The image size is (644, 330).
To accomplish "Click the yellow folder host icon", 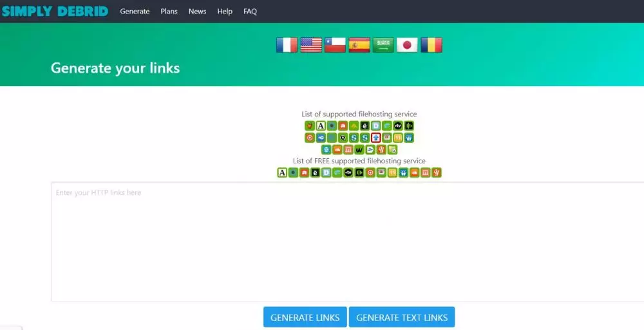I will click(392, 149).
